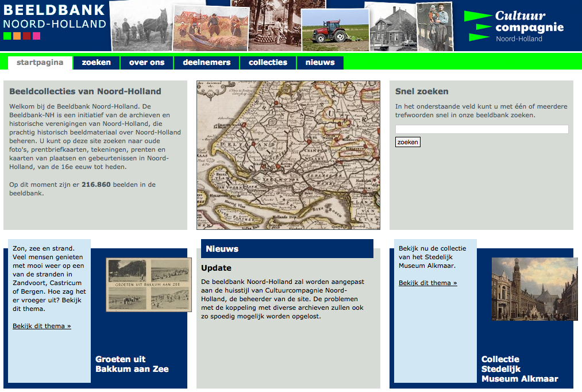Click the Beeldbank Noord-Holland logo

(x=55, y=16)
